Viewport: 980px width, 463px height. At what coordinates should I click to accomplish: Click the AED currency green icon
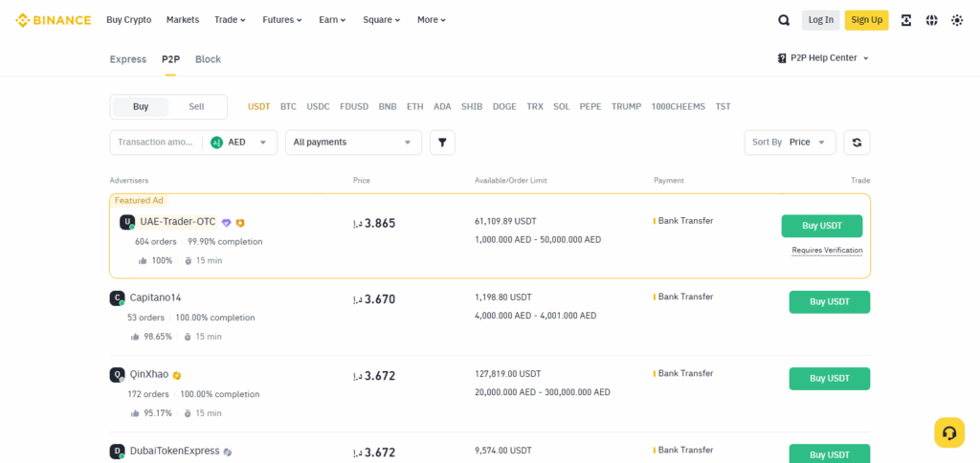[217, 143]
